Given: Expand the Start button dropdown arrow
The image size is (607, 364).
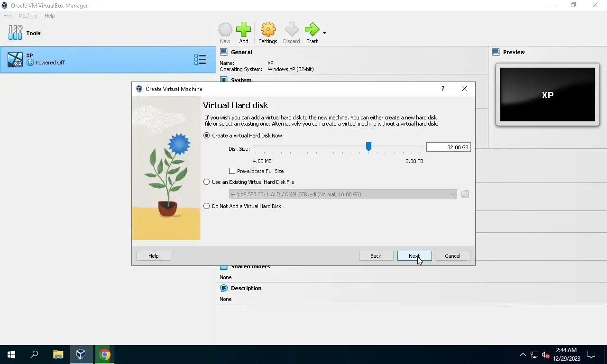Looking at the screenshot, I should [324, 33].
